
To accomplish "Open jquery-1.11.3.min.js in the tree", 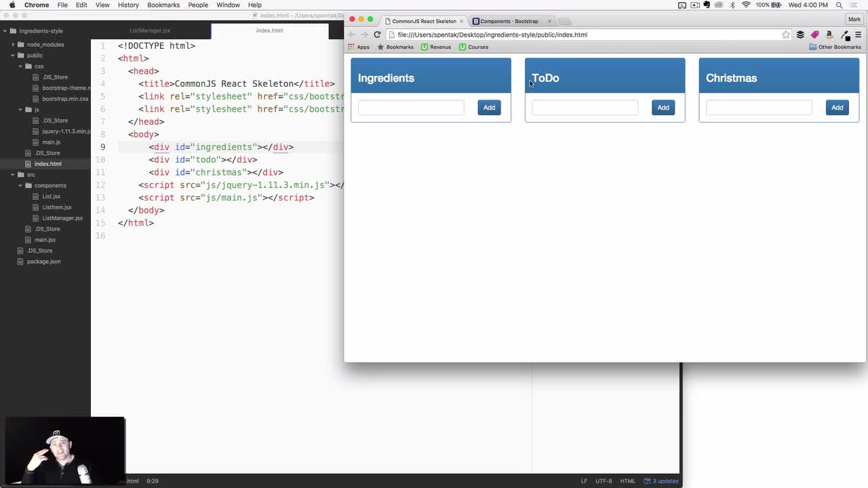I will [x=66, y=131].
